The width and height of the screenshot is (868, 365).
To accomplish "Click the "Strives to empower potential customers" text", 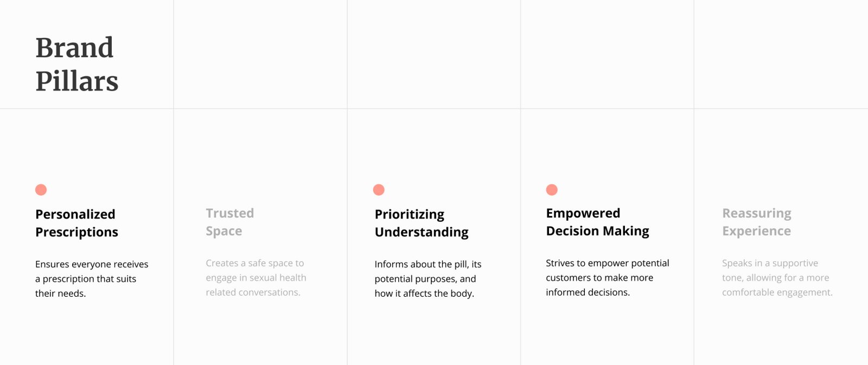I will (x=607, y=278).
